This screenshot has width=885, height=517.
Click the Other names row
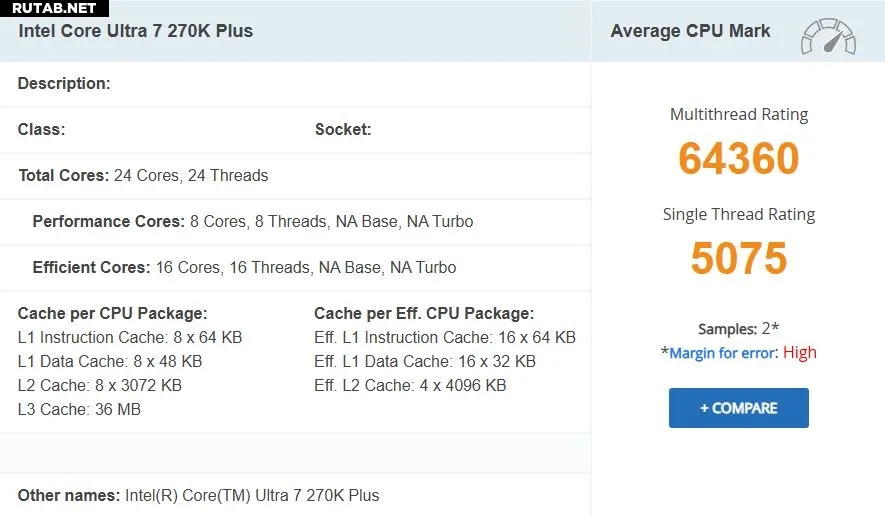(x=198, y=496)
